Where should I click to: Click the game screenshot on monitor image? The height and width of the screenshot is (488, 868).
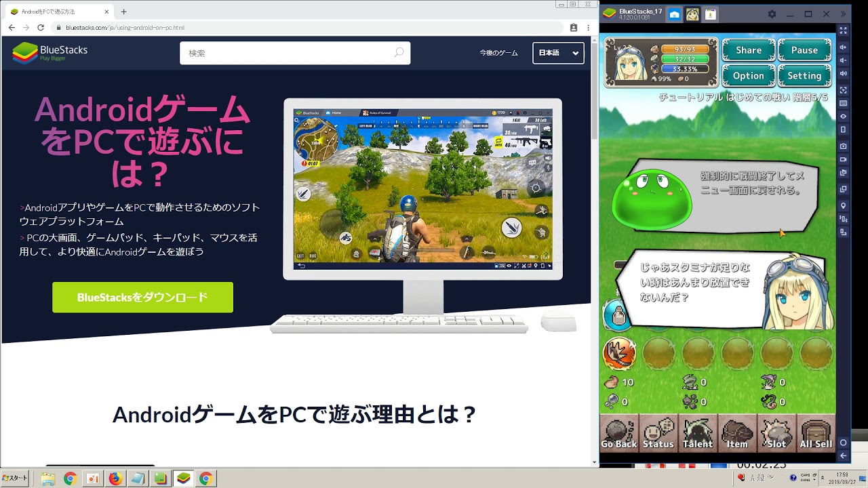423,189
